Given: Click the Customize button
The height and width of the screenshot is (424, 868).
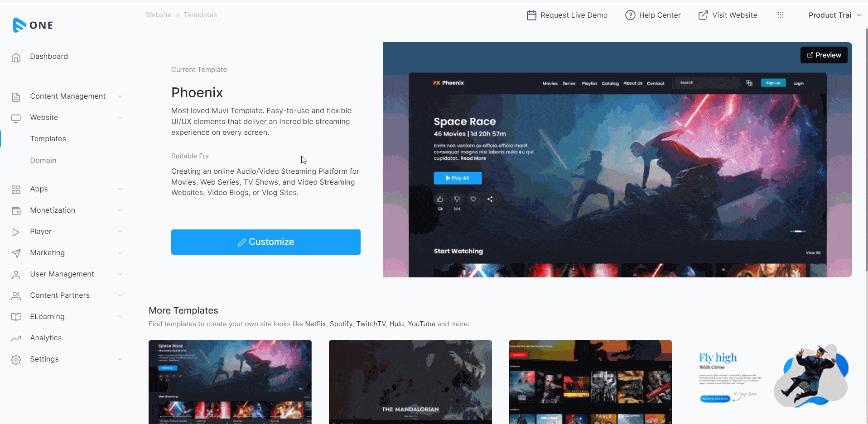Looking at the screenshot, I should (266, 242).
